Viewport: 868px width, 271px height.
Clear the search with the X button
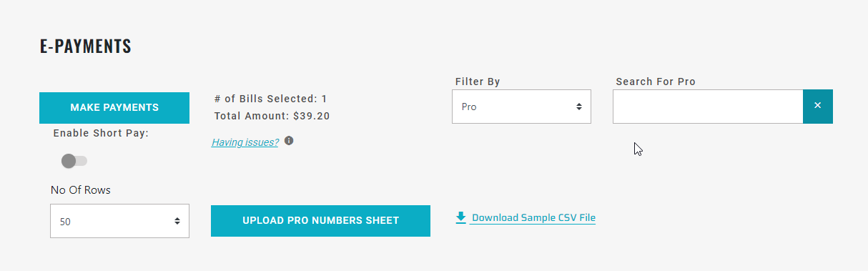pyautogui.click(x=818, y=106)
